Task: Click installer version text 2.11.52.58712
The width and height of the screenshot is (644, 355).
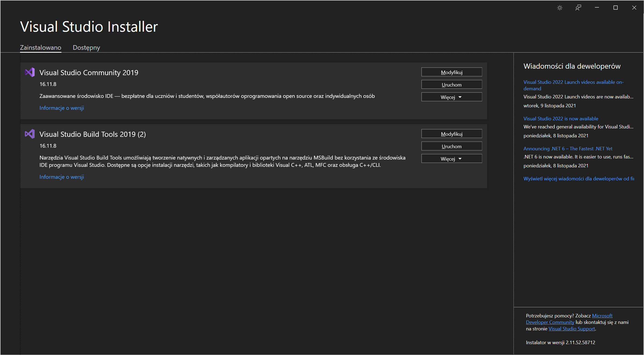Action: (x=580, y=342)
